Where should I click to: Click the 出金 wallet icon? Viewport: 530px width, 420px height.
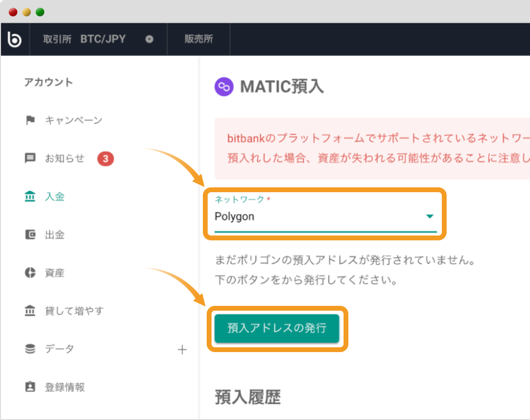[30, 235]
